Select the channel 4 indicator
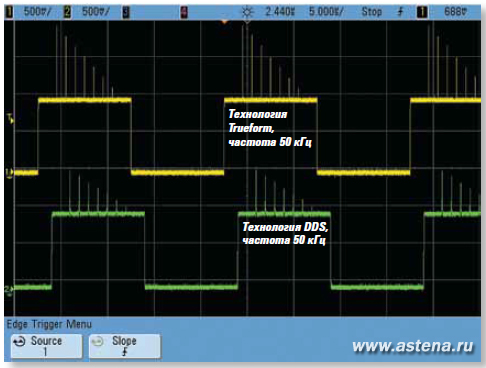The width and height of the screenshot is (486, 368). 184,13
